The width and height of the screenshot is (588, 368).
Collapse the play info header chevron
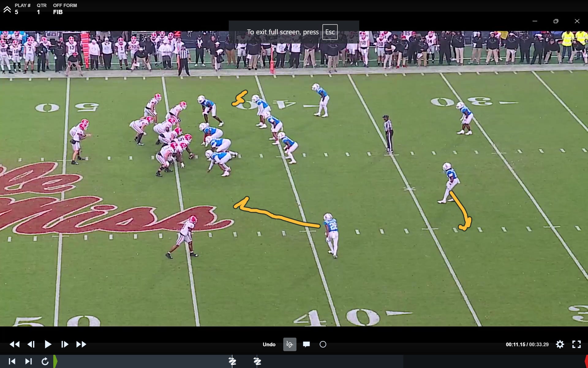(7, 10)
